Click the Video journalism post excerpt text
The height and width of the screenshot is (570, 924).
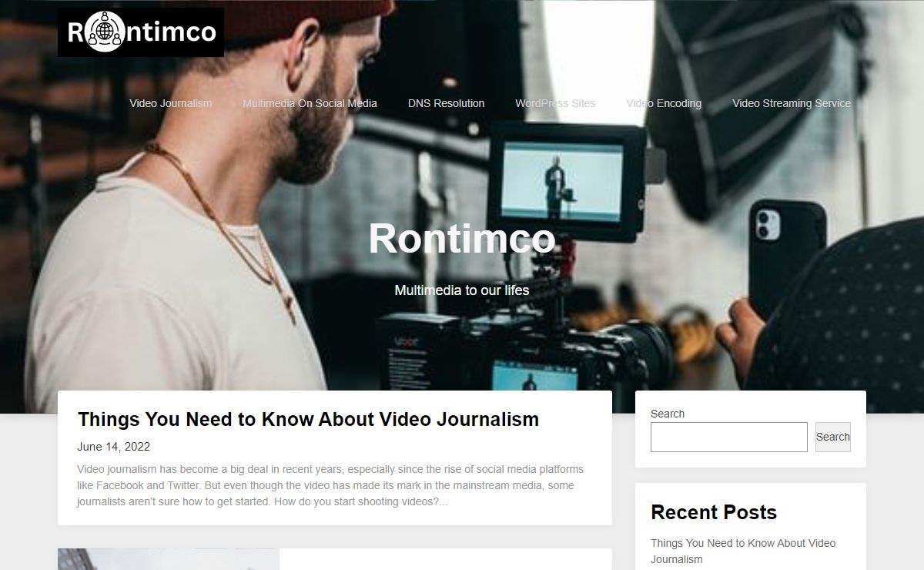tap(330, 485)
